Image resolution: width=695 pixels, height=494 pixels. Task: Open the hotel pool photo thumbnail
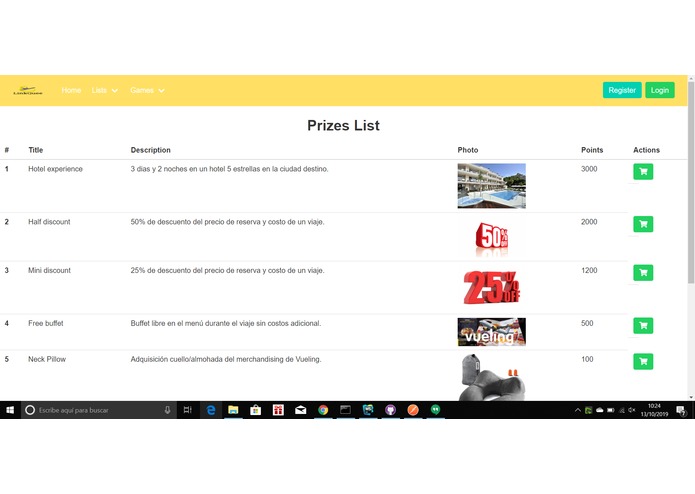(x=492, y=186)
